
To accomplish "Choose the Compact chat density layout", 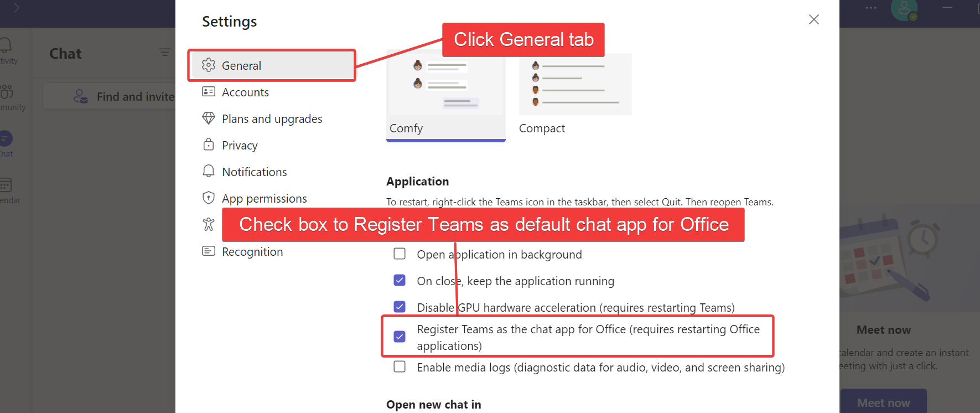I will pyautogui.click(x=575, y=95).
